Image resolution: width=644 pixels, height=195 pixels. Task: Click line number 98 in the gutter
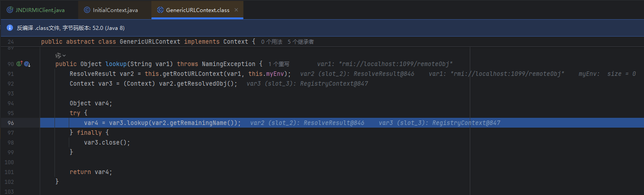(x=10, y=142)
